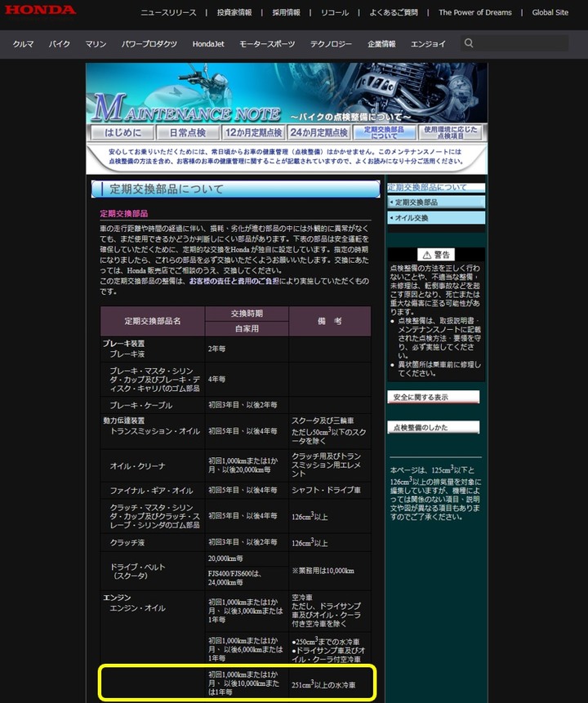Open テクノロジー menu
The image size is (588, 703).
tap(331, 44)
